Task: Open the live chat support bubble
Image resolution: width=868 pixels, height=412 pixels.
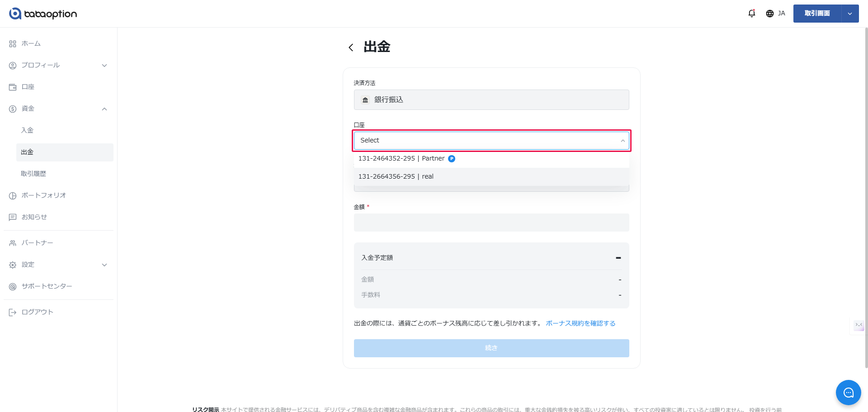Action: click(x=848, y=393)
